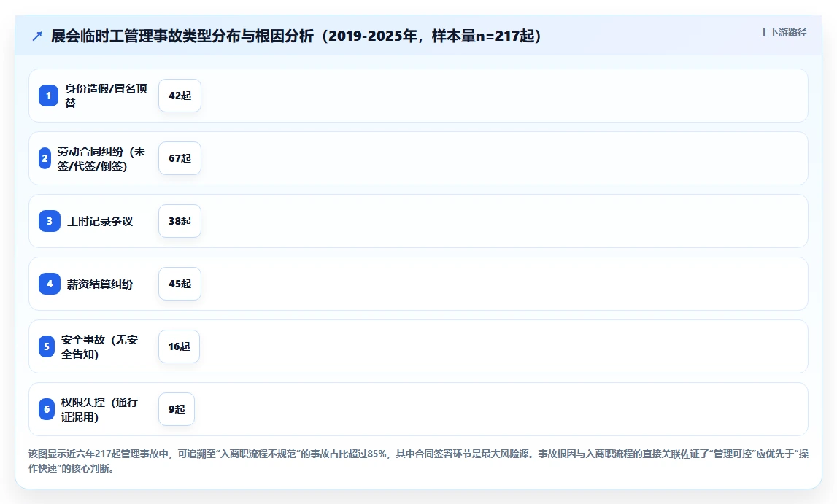Image resolution: width=837 pixels, height=504 pixels.
Task: Click the 67起 count chip
Action: tap(180, 158)
